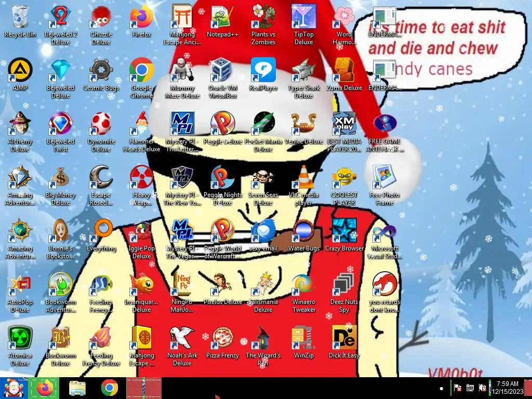Open the Recycle Bin desktop icon
Image resolution: width=532 pixels, height=399 pixels.
click(x=20, y=21)
